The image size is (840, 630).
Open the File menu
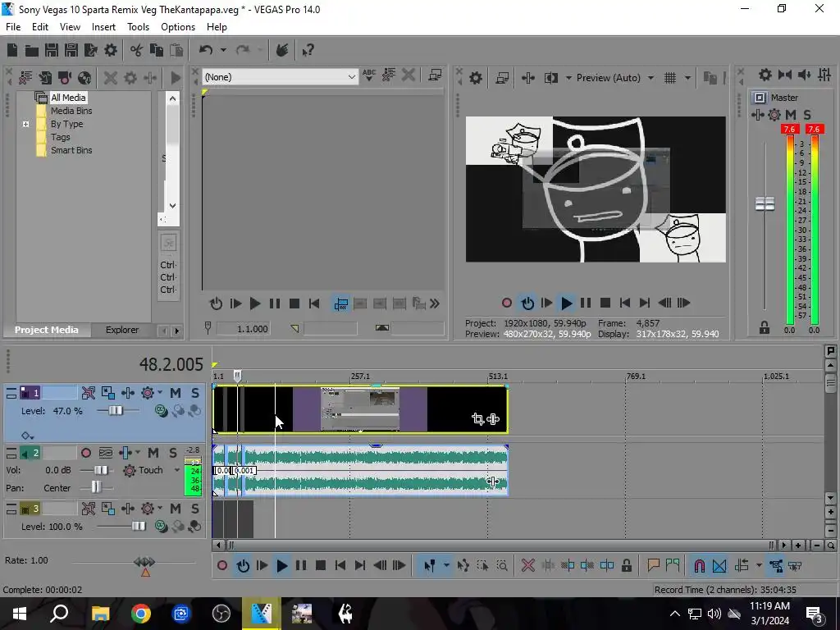[x=13, y=27]
